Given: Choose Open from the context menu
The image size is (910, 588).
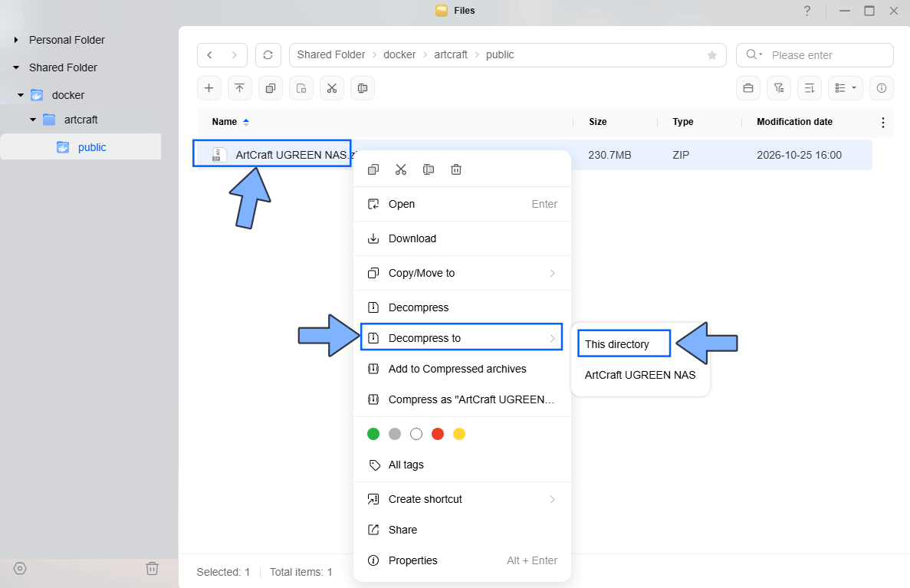Looking at the screenshot, I should (x=462, y=205).
